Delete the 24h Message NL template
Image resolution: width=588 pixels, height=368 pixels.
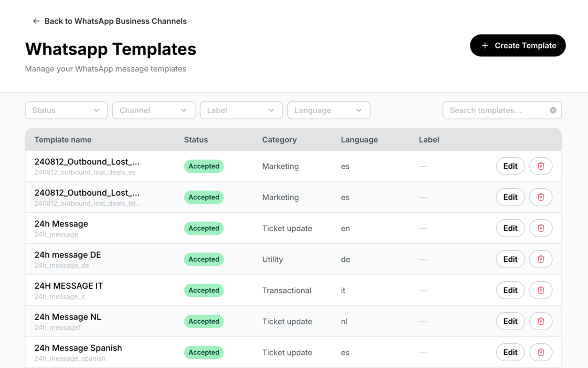tap(541, 321)
